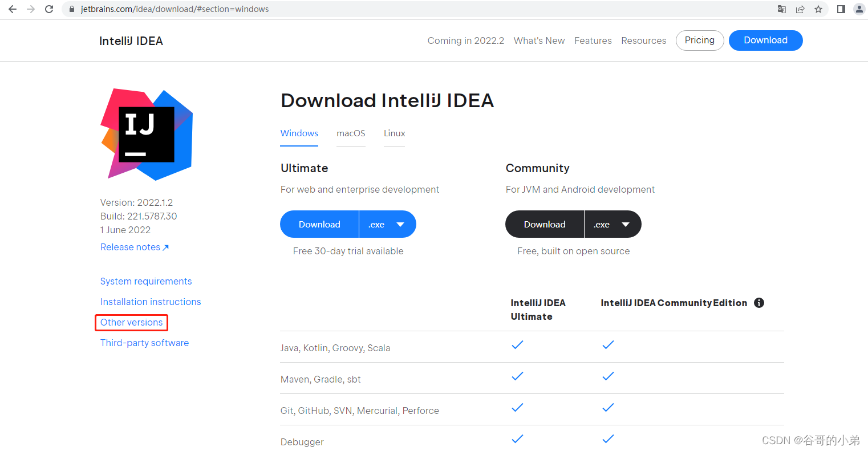
Task: Expand the Ultimate .exe format dropdown
Action: (x=388, y=224)
